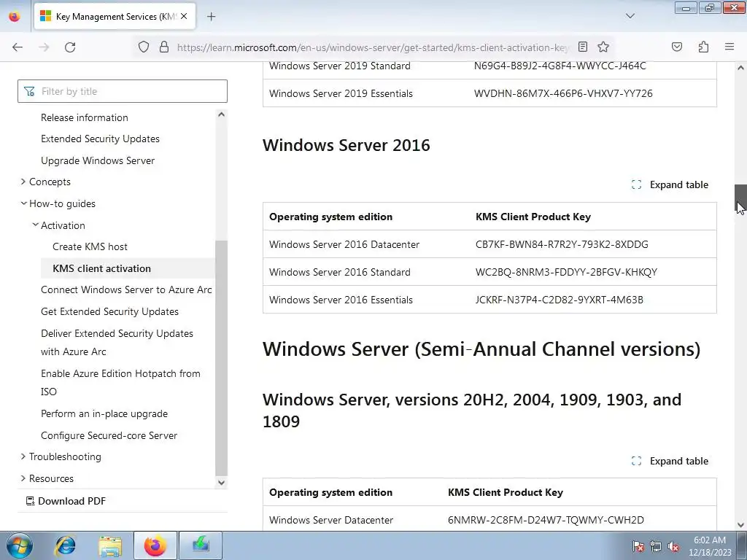View site security padlock info

click(164, 47)
